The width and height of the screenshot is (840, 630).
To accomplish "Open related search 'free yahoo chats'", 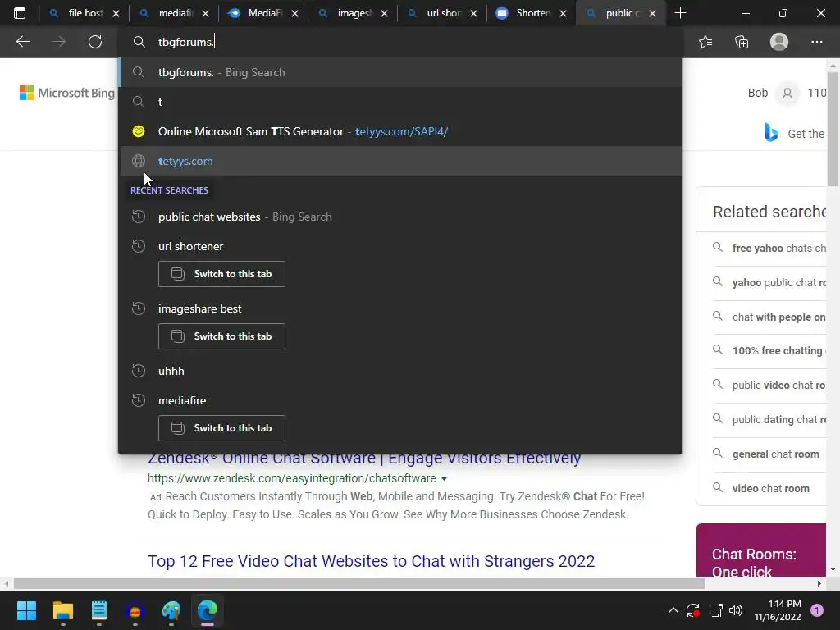I will point(778,248).
